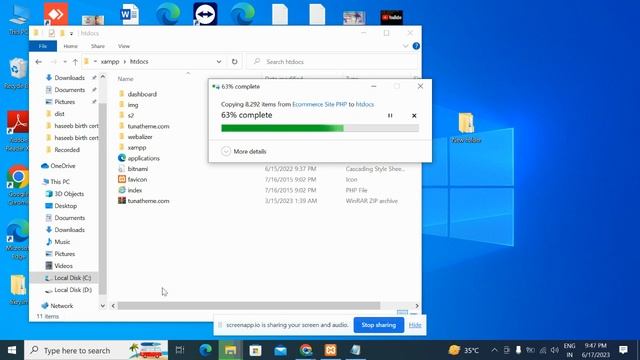
Task: Click the horizontal scrollbar in file list
Action: pyautogui.click(x=249, y=306)
